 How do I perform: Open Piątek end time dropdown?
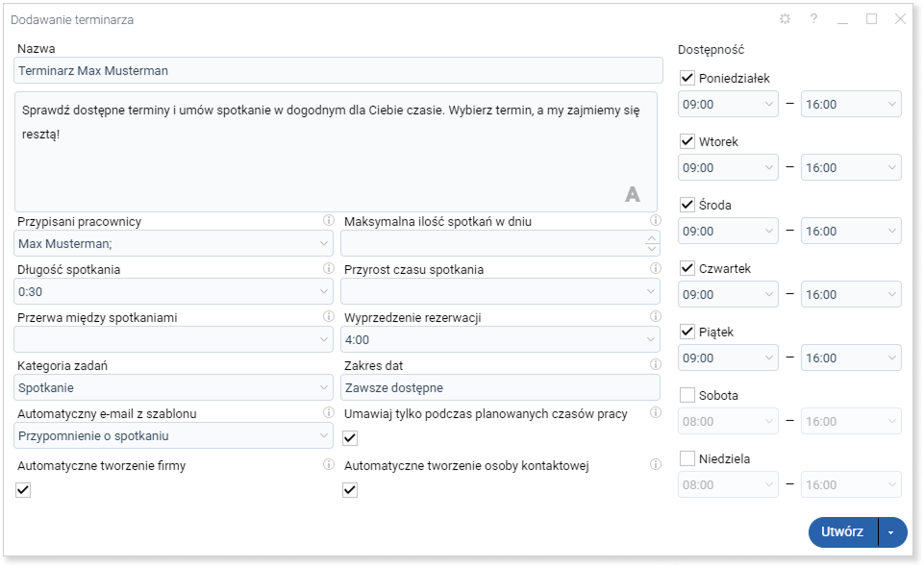(851, 358)
